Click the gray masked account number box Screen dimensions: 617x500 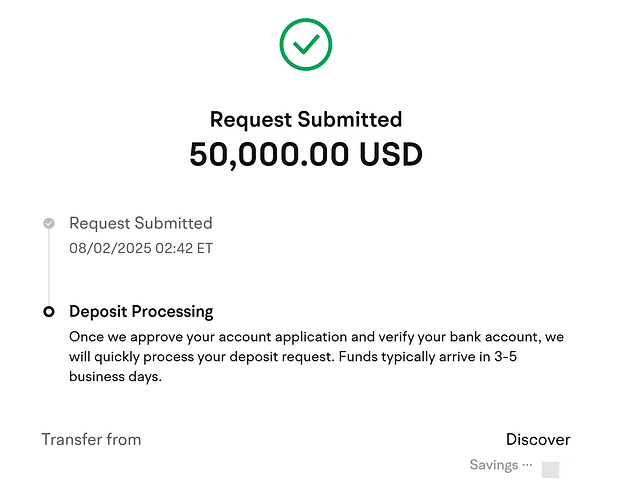click(x=550, y=469)
